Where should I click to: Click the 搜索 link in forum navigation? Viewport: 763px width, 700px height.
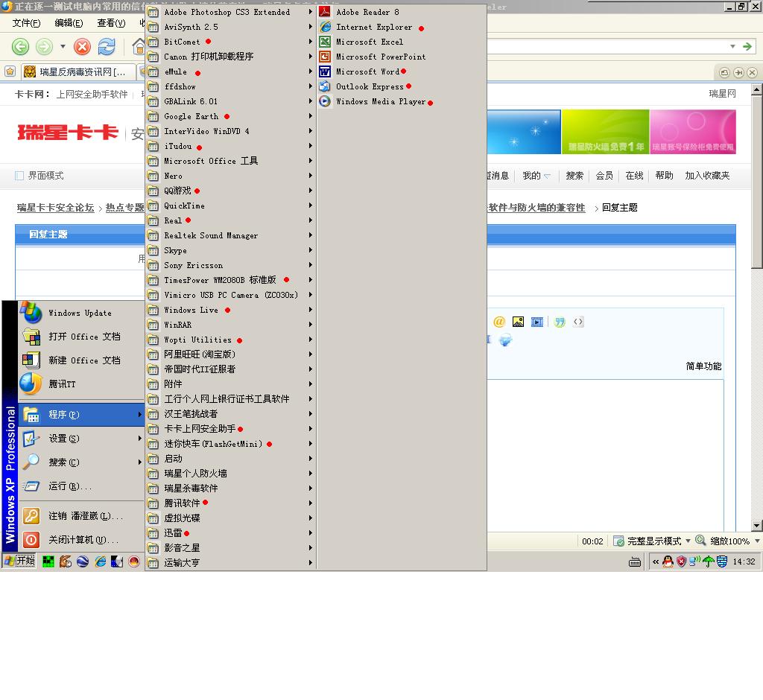click(574, 176)
